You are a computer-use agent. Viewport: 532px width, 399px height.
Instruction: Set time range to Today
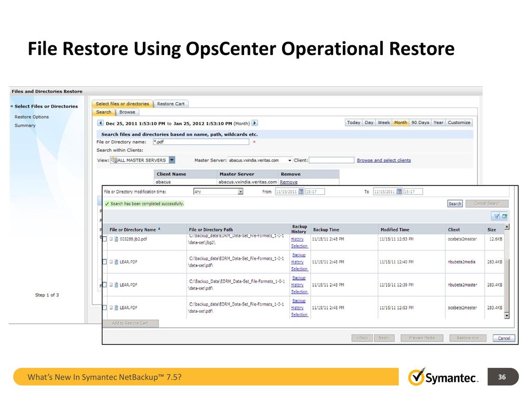click(x=353, y=123)
